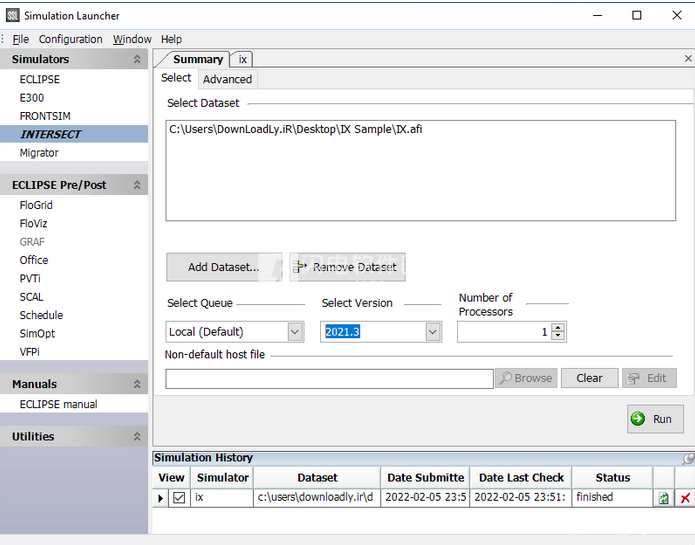Run the simulation
Image resolution: width=695 pixels, height=545 pixels.
pyautogui.click(x=655, y=419)
